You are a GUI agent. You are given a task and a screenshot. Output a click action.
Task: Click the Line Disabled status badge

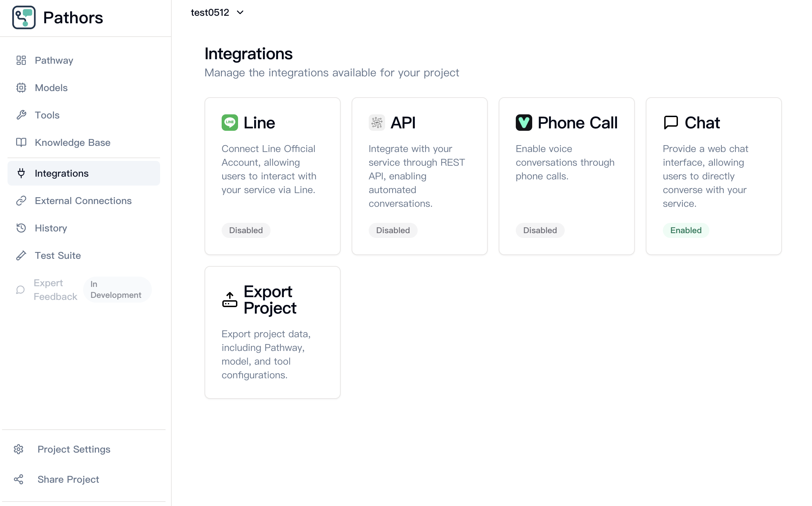click(x=246, y=230)
